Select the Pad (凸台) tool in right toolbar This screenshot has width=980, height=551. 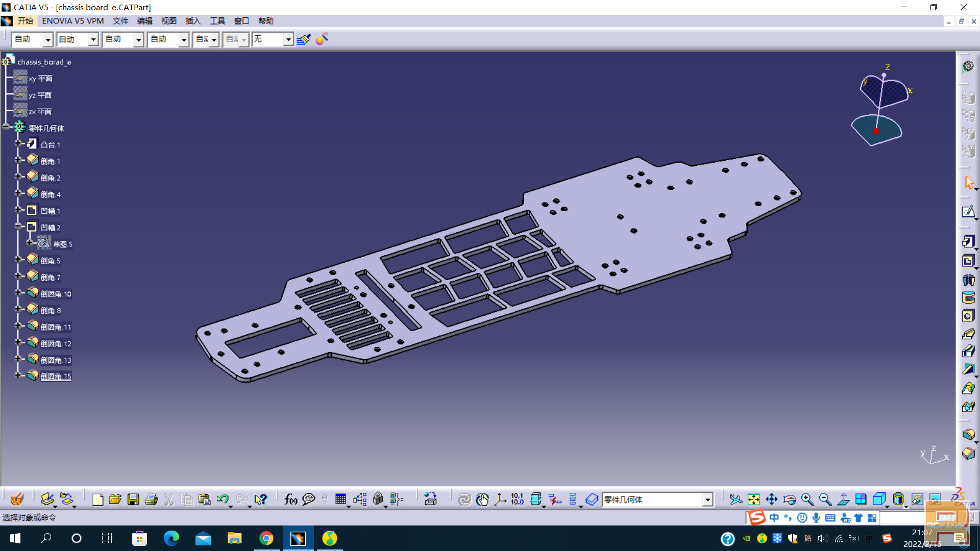click(968, 242)
